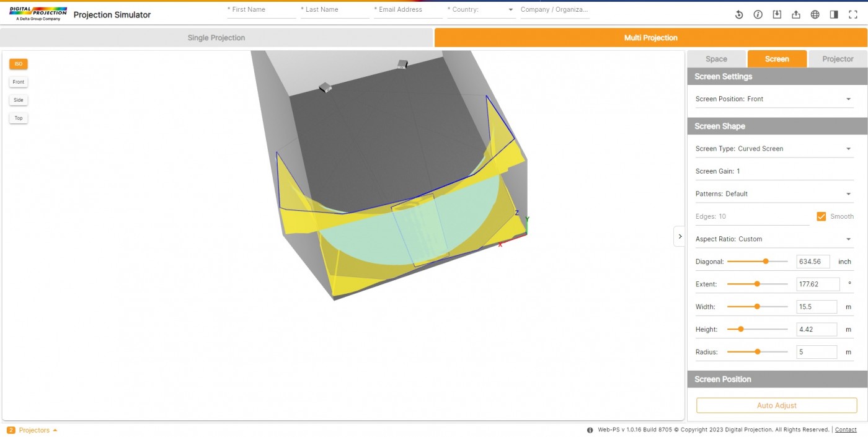Click the Width value field 15.5
This screenshot has width=868, height=437.
[817, 307]
